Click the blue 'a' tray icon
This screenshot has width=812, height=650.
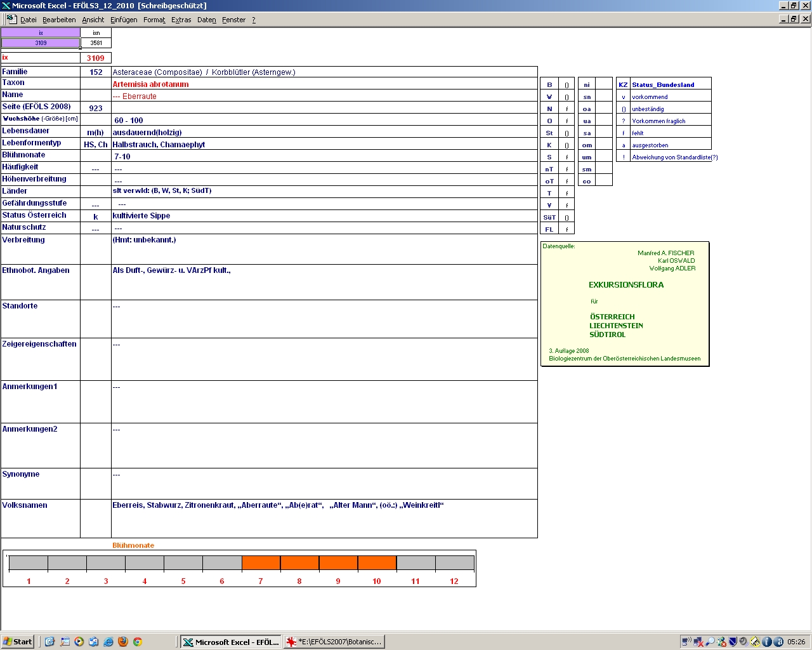[778, 642]
